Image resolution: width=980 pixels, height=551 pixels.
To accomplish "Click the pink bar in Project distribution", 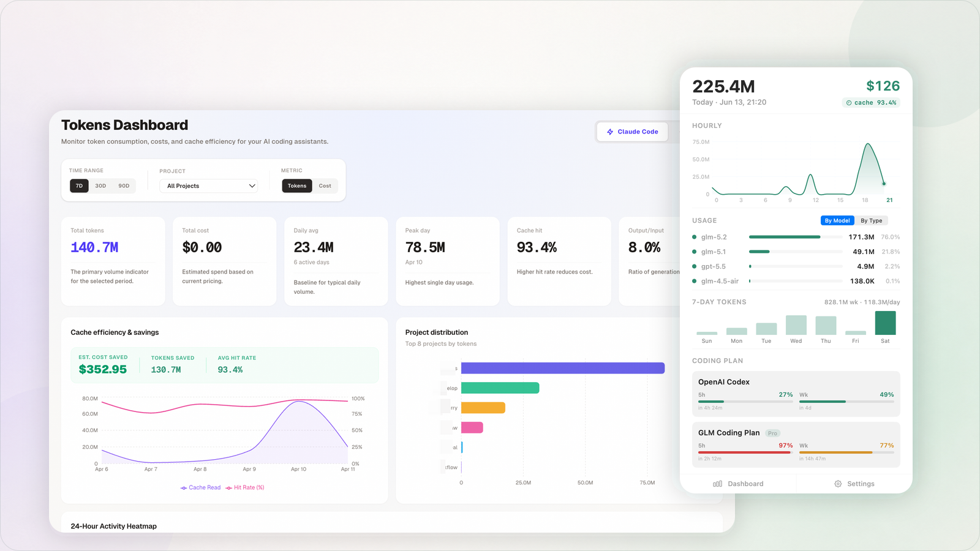I will click(x=472, y=427).
